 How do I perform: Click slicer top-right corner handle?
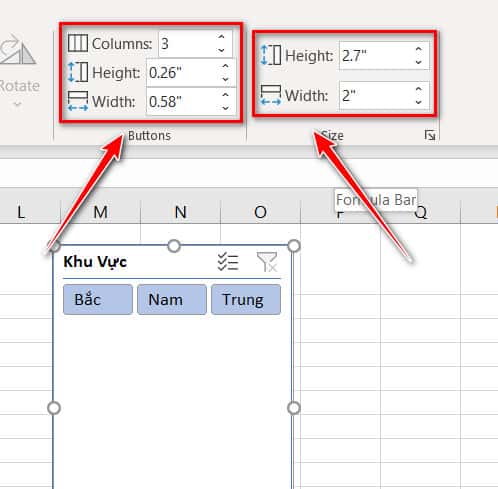pos(294,246)
